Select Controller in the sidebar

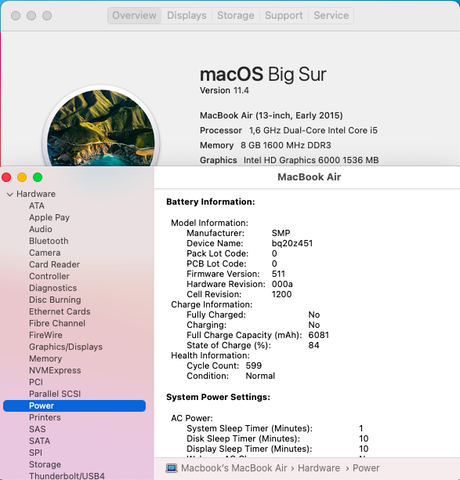pyautogui.click(x=49, y=276)
